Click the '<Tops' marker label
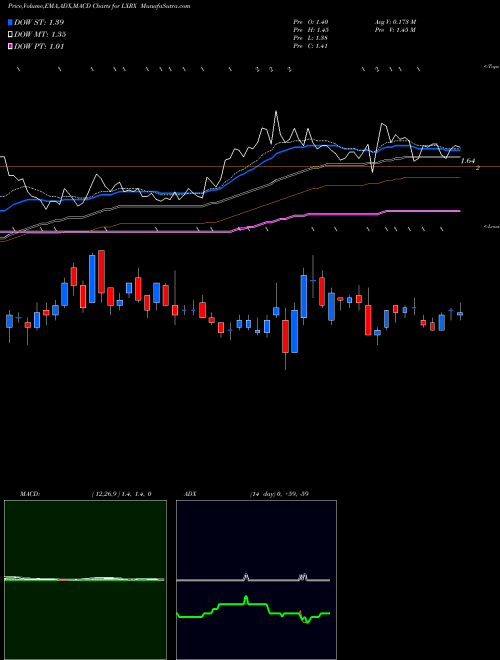 point(491,67)
